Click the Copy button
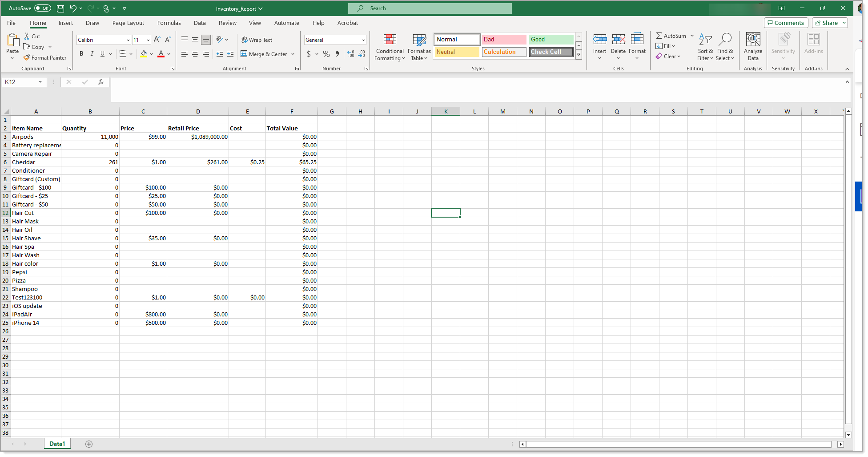Viewport: 868px width, 457px height. coord(34,47)
